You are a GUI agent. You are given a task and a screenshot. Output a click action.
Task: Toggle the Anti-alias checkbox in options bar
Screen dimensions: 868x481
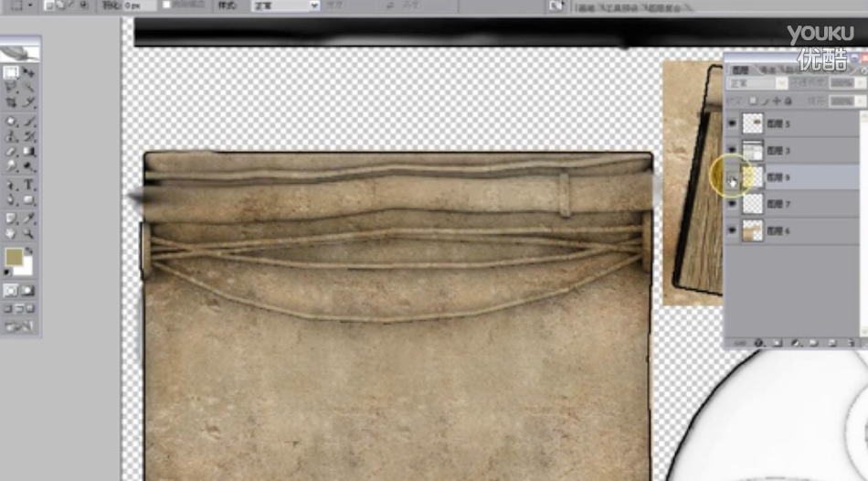click(x=166, y=5)
